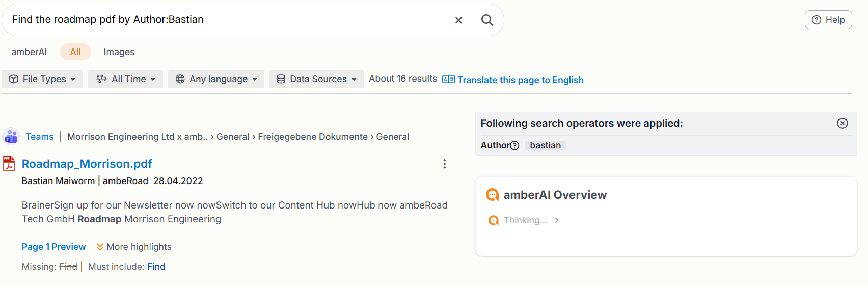Open the Teams source link
Viewport: 868px width, 286px height.
[40, 137]
